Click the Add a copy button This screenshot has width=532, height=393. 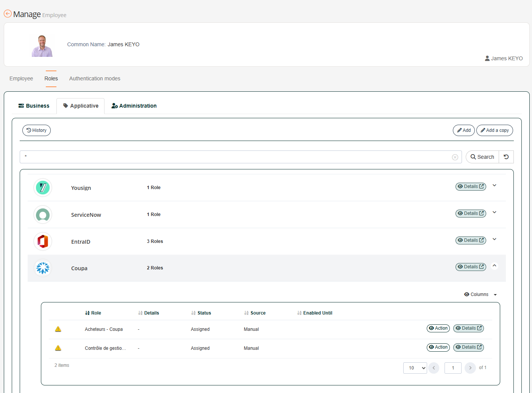(x=494, y=130)
